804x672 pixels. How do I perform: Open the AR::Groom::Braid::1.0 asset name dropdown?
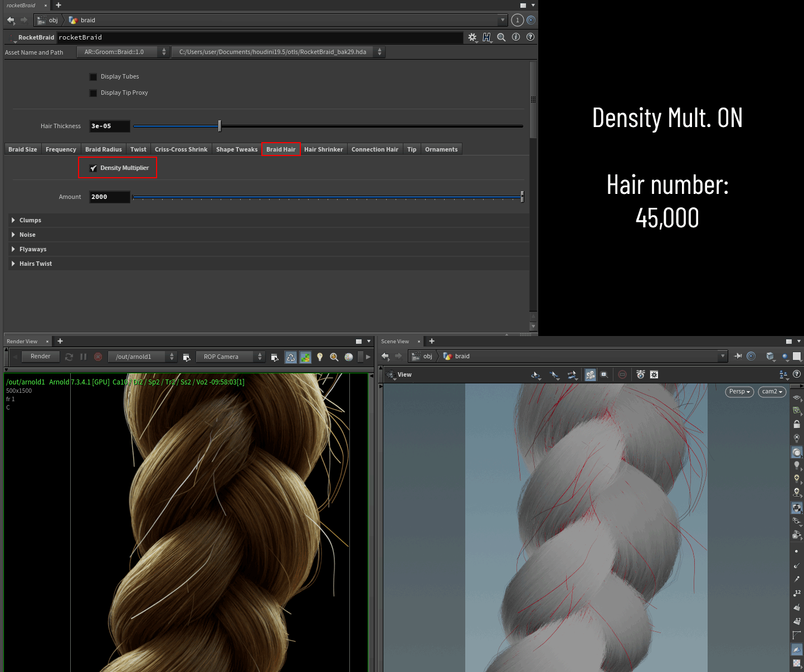123,52
